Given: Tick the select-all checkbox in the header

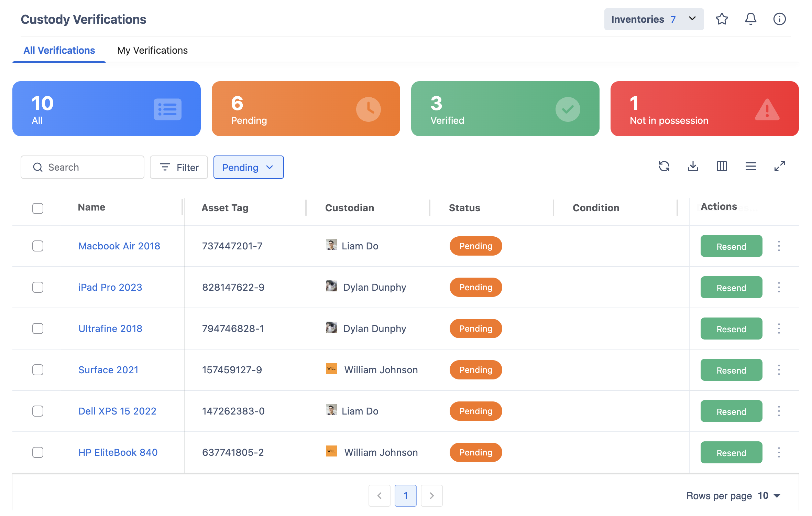Looking at the screenshot, I should 38,208.
